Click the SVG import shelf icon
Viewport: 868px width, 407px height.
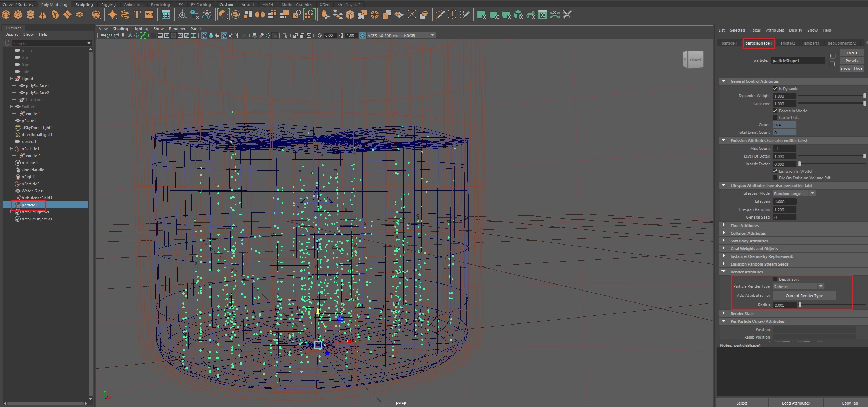pyautogui.click(x=149, y=14)
